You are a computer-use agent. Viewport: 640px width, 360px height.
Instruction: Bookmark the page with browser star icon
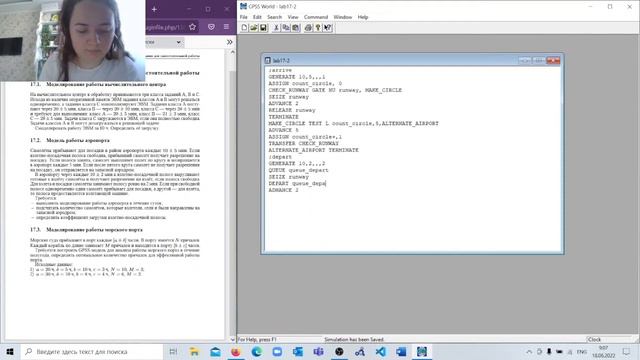coord(192,27)
